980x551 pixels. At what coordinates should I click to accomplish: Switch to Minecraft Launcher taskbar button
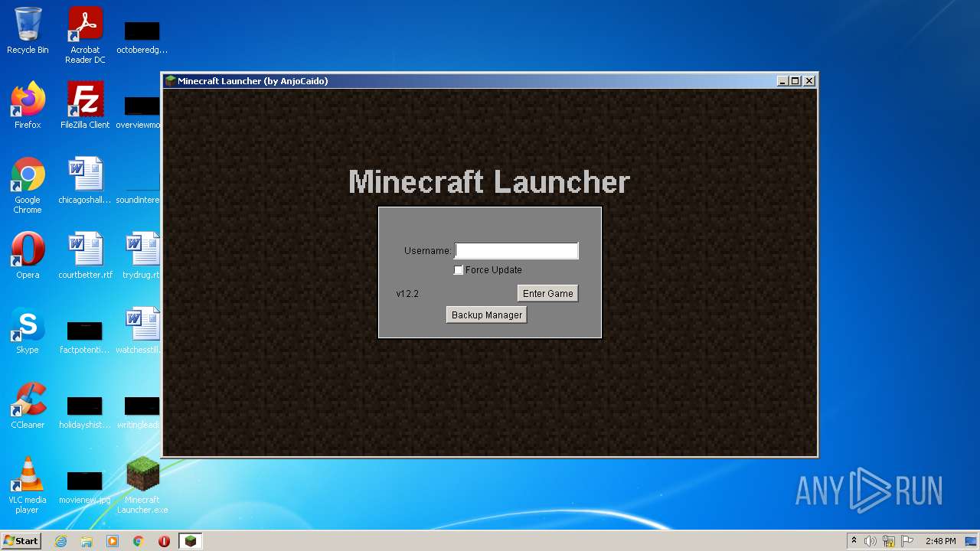(x=190, y=541)
